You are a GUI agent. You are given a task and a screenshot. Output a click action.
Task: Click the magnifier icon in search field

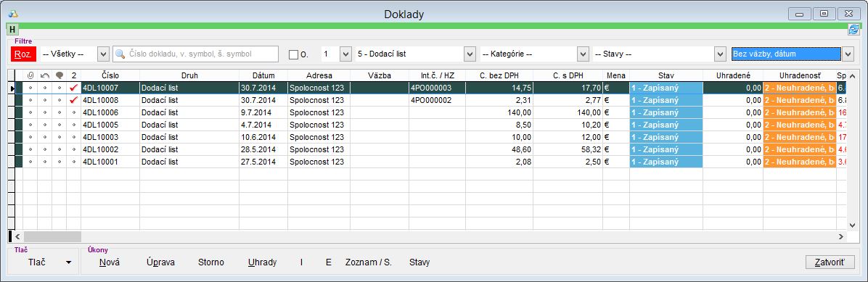120,54
